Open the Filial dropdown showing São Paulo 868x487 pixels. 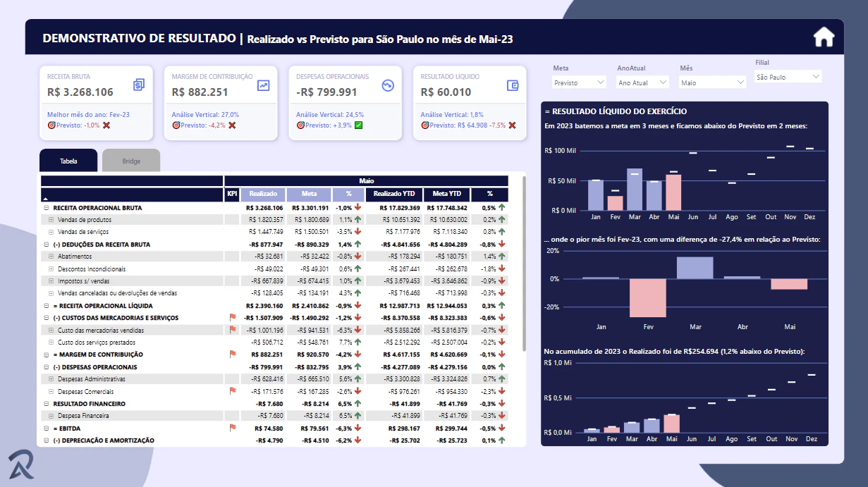click(788, 76)
